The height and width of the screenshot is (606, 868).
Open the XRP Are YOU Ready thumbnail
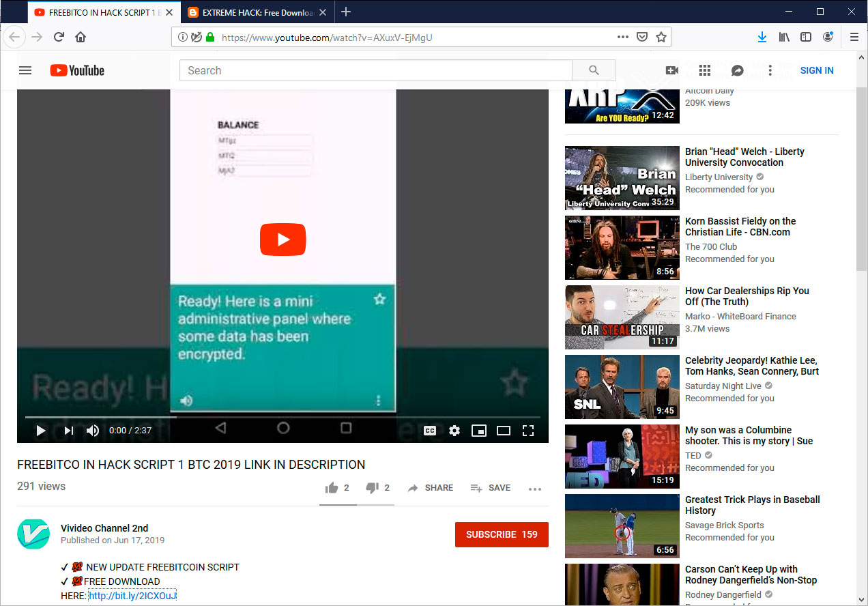coord(622,106)
